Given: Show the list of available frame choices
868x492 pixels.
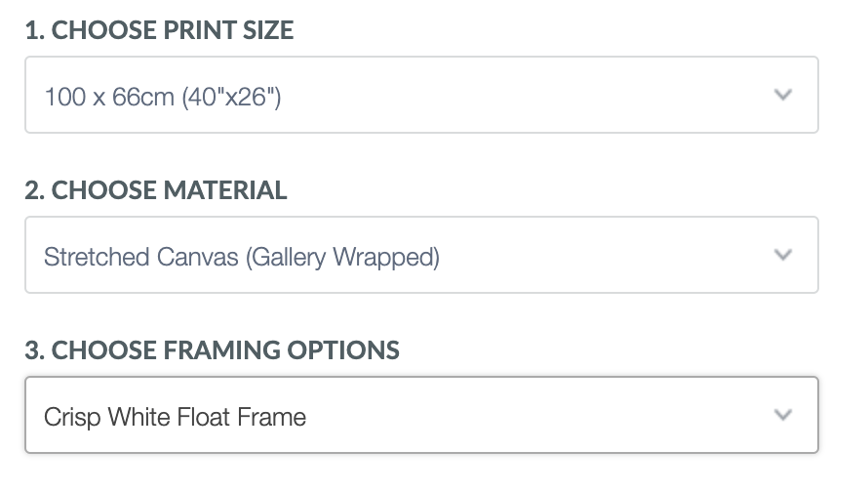Looking at the screenshot, I should [x=421, y=416].
